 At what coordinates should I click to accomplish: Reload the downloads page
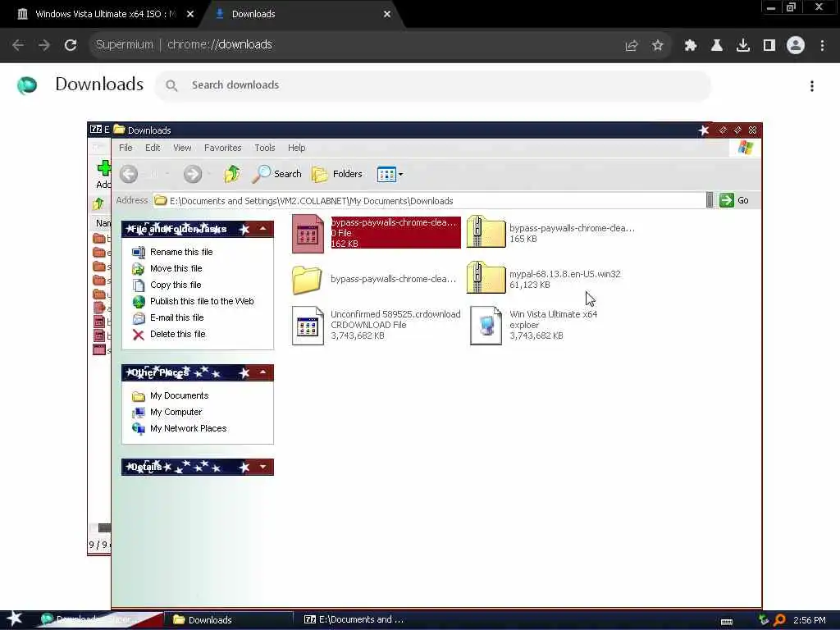(71, 45)
